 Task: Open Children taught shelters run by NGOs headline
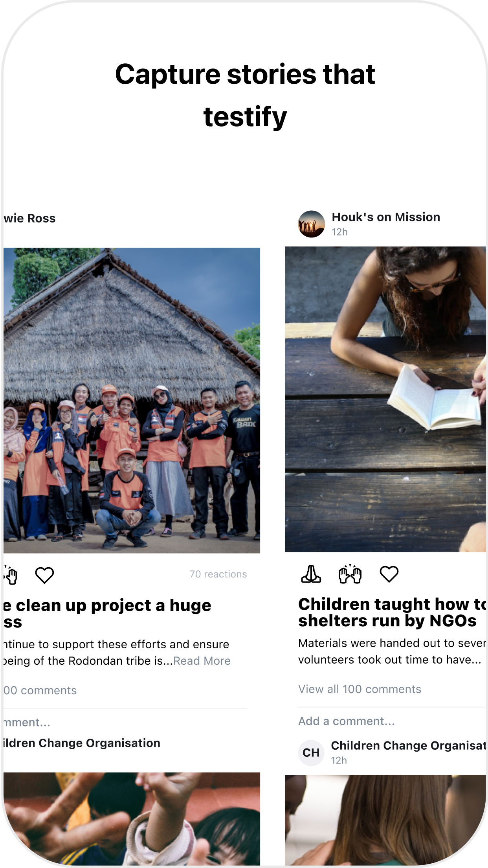392,612
